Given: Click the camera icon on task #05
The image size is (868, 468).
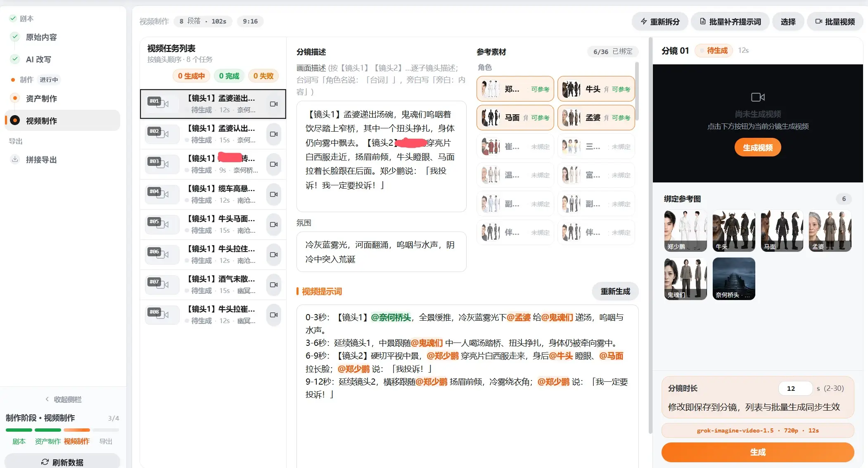Looking at the screenshot, I should 273,225.
